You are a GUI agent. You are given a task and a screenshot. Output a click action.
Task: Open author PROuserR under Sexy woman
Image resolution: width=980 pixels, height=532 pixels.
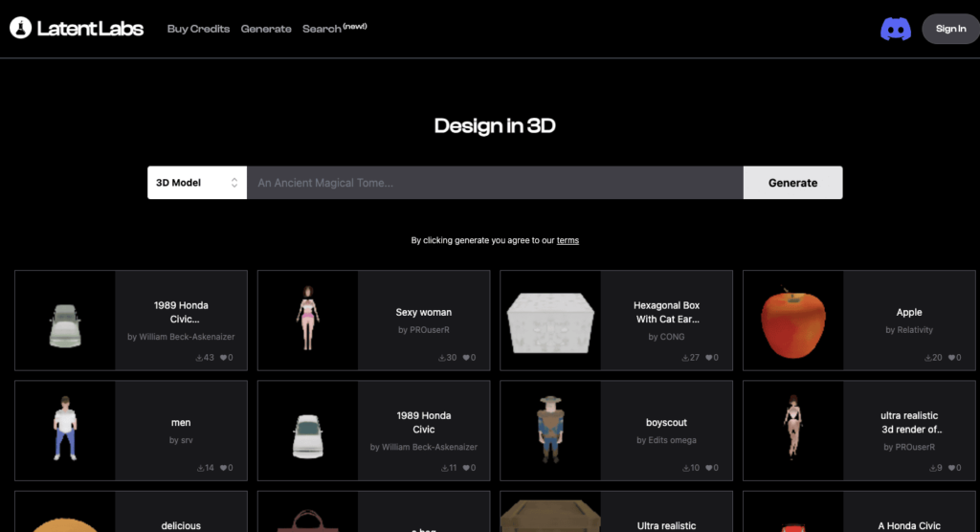click(430, 329)
